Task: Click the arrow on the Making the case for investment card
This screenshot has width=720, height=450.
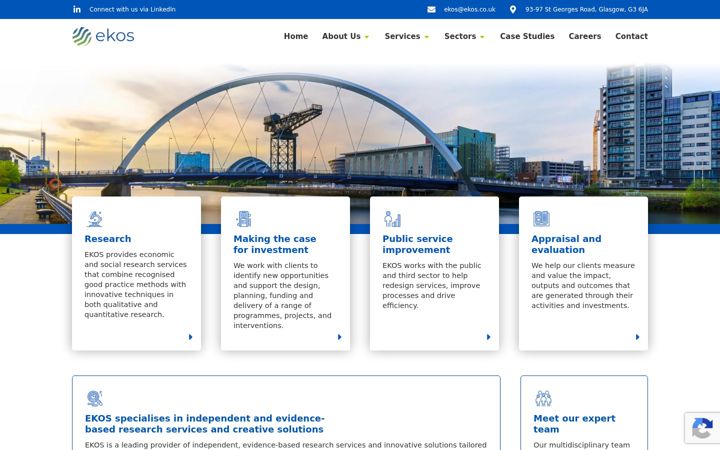Action: pos(339,337)
